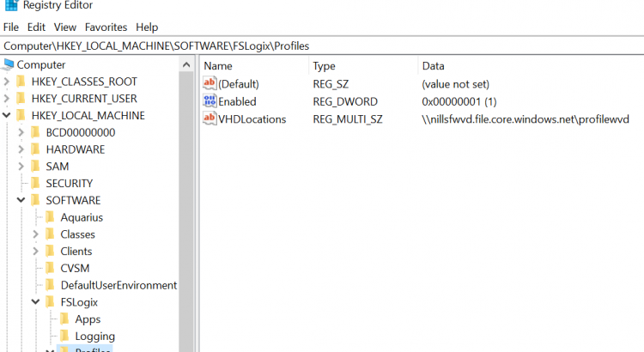Viewport: 644px width, 352px height.
Task: Open the File menu
Action: [x=11, y=27]
